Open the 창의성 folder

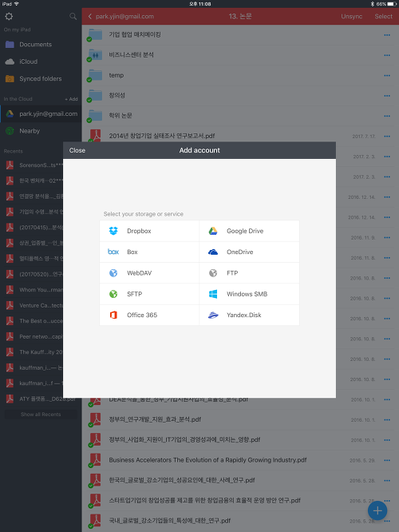(240, 96)
